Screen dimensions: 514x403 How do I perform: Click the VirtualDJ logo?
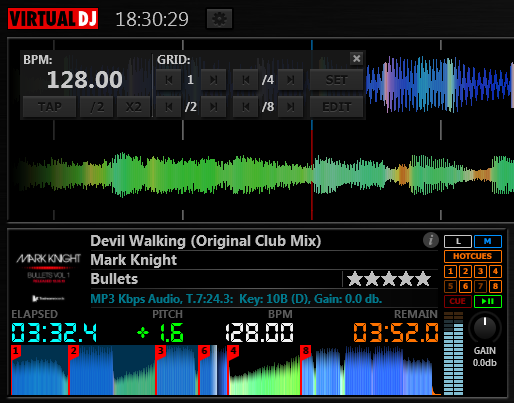tap(53, 19)
